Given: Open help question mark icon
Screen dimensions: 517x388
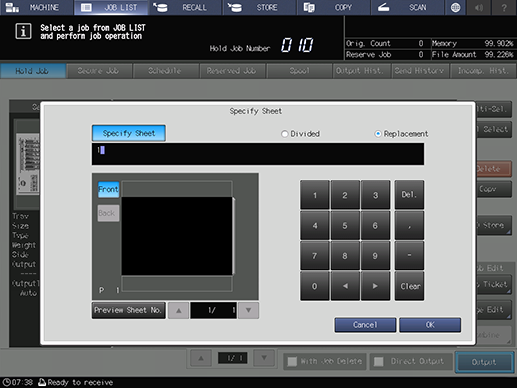Looking at the screenshot, I should pyautogui.click(x=504, y=7).
